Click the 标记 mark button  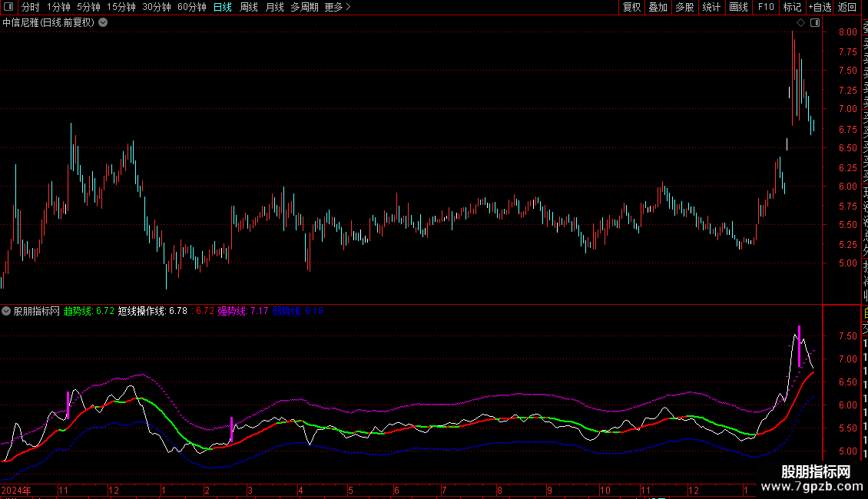tap(792, 7)
